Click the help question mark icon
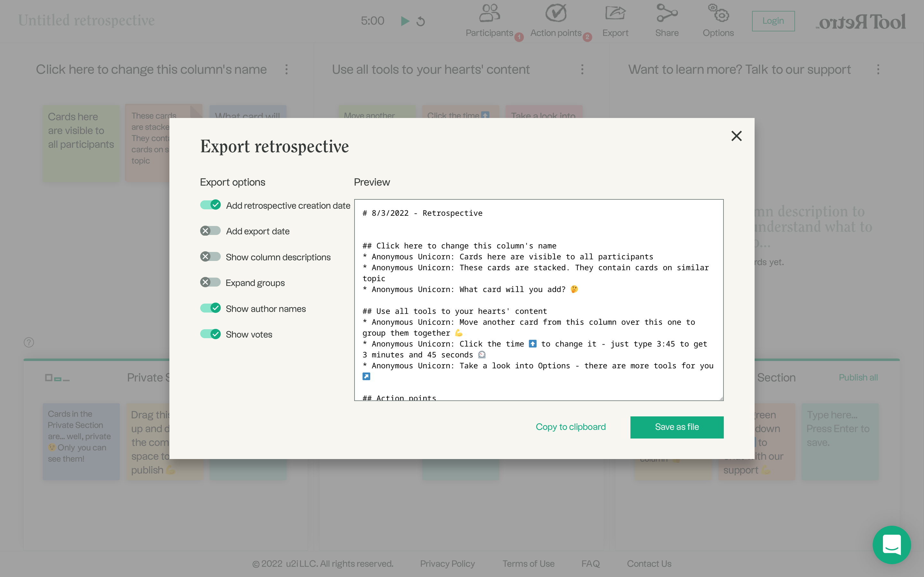This screenshot has width=924, height=577. (29, 342)
